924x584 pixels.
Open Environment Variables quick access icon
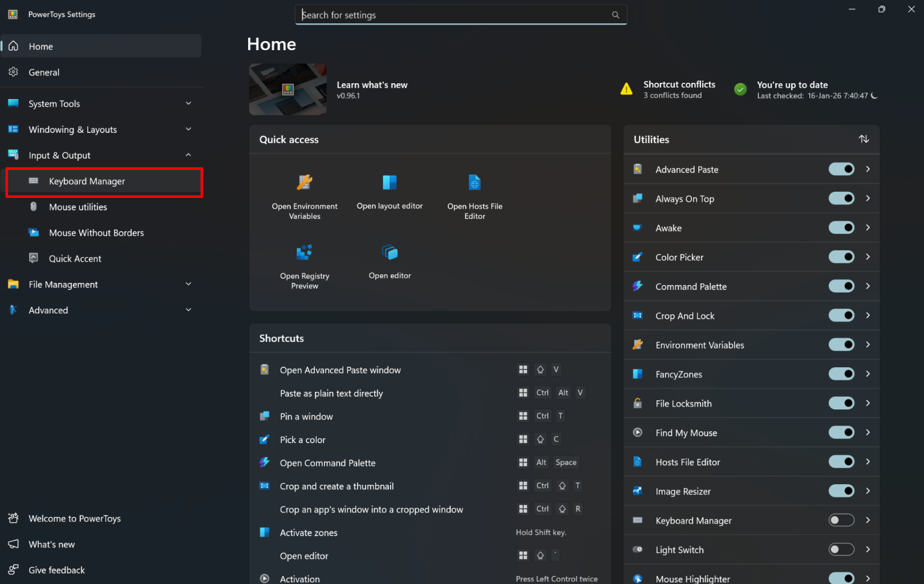pyautogui.click(x=305, y=182)
